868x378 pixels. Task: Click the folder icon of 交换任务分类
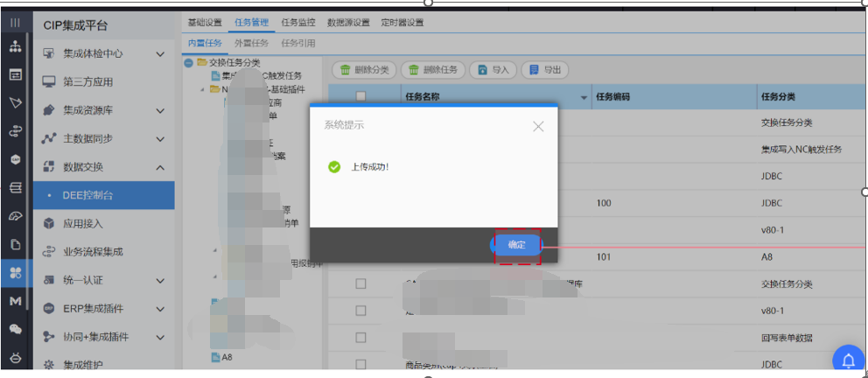[201, 62]
